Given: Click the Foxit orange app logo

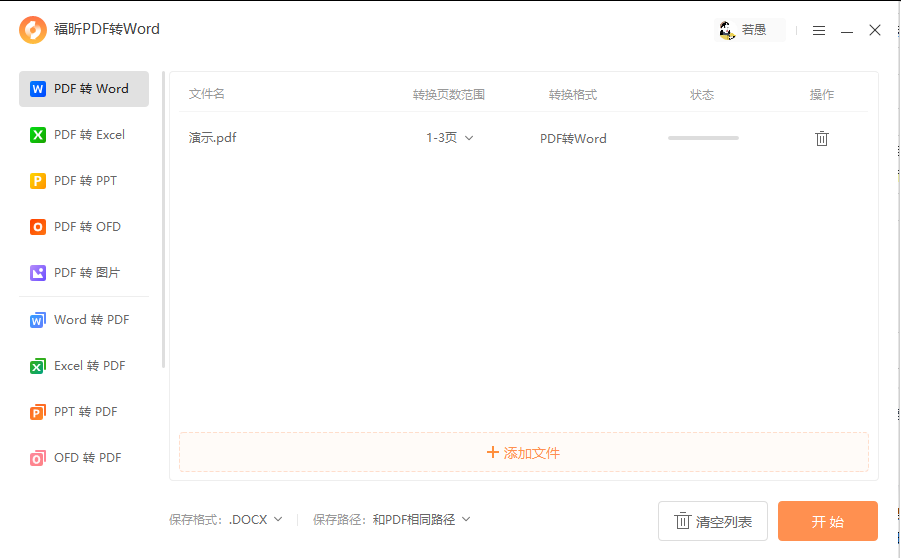Looking at the screenshot, I should 33,30.
